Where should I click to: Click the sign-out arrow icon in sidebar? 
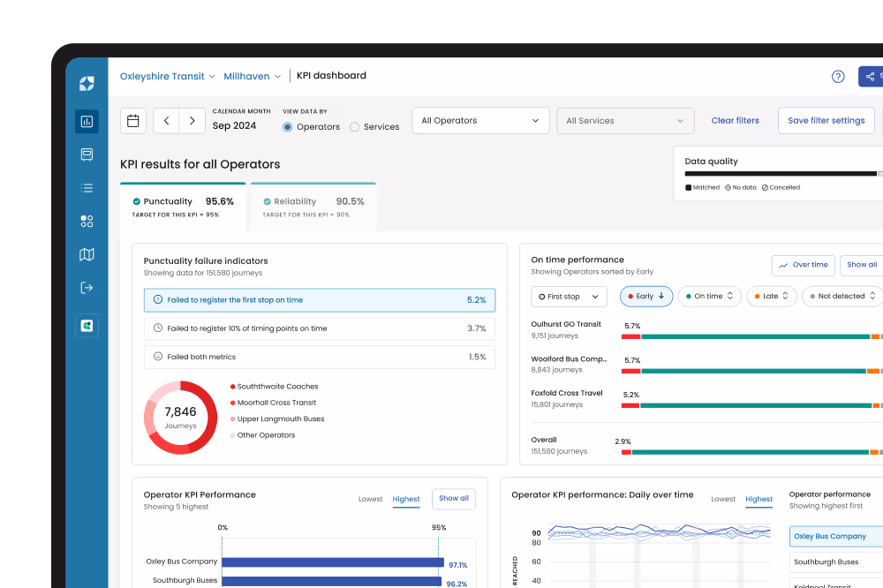click(x=87, y=288)
